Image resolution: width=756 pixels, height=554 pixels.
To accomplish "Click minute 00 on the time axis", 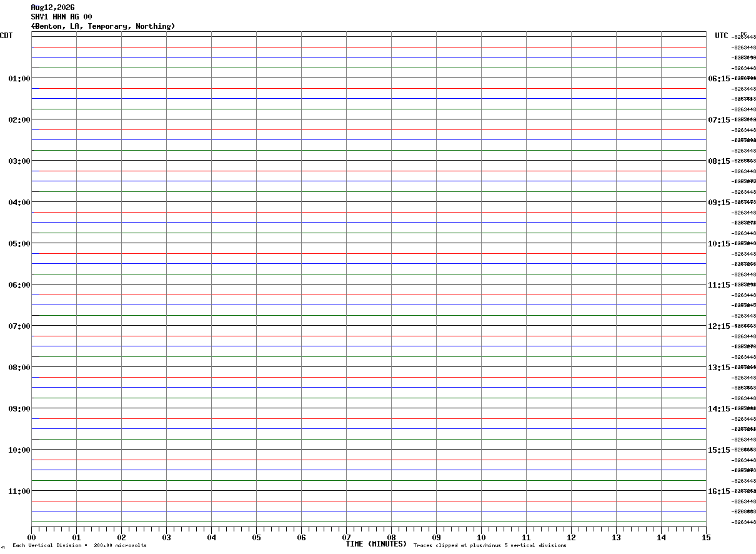I will coord(32,537).
